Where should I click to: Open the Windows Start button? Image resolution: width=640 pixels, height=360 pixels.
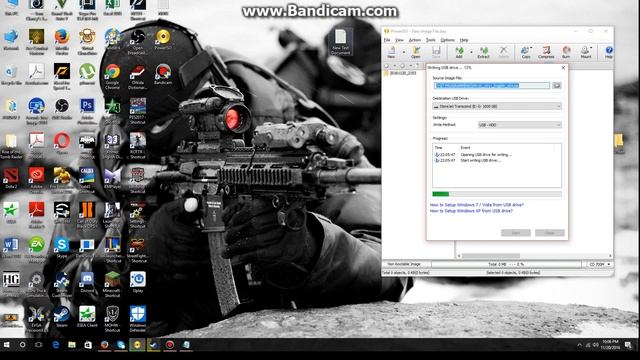(x=7, y=345)
